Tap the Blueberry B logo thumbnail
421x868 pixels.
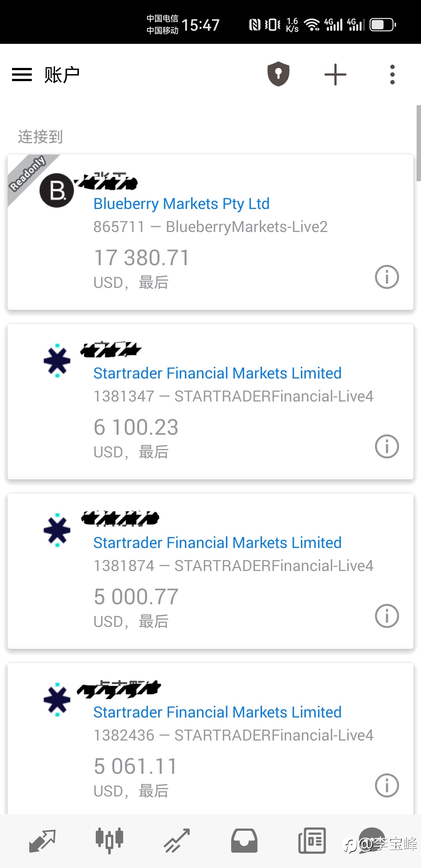(x=57, y=190)
